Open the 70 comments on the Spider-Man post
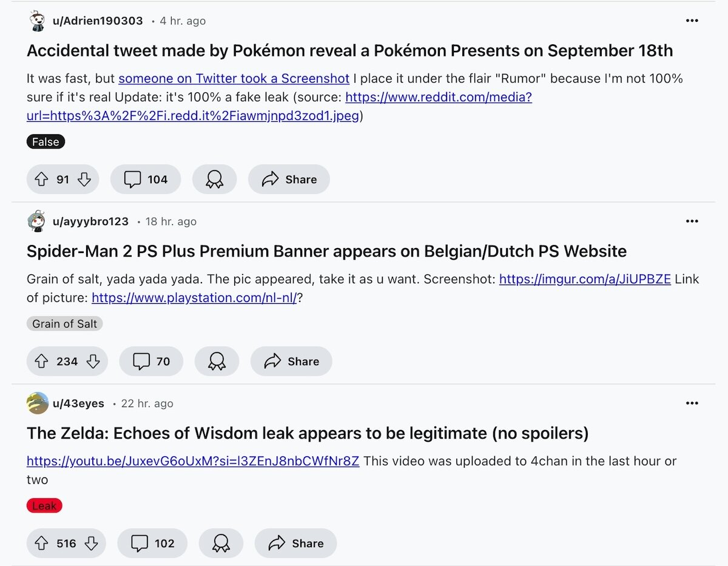 tap(151, 362)
